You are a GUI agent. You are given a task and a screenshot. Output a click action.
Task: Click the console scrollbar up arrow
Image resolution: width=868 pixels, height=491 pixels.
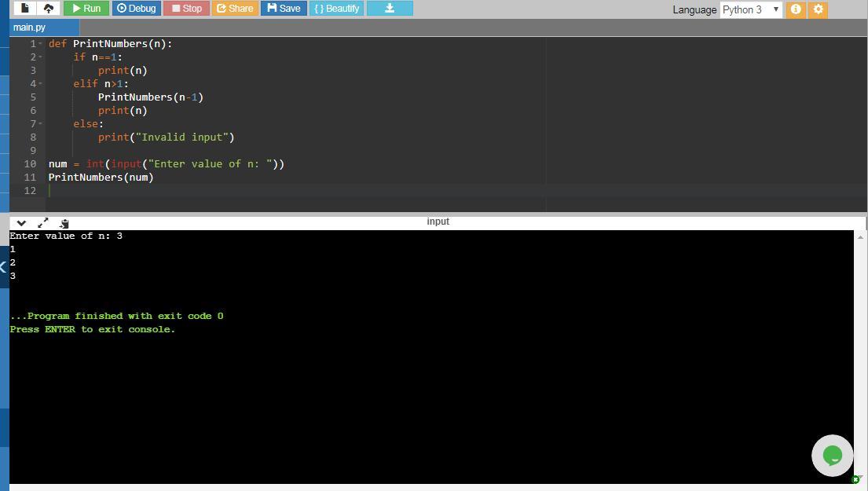point(860,237)
